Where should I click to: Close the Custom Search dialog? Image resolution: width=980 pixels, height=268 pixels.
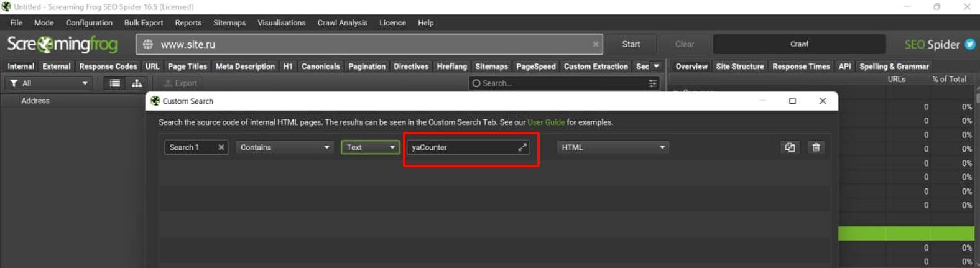tap(823, 101)
